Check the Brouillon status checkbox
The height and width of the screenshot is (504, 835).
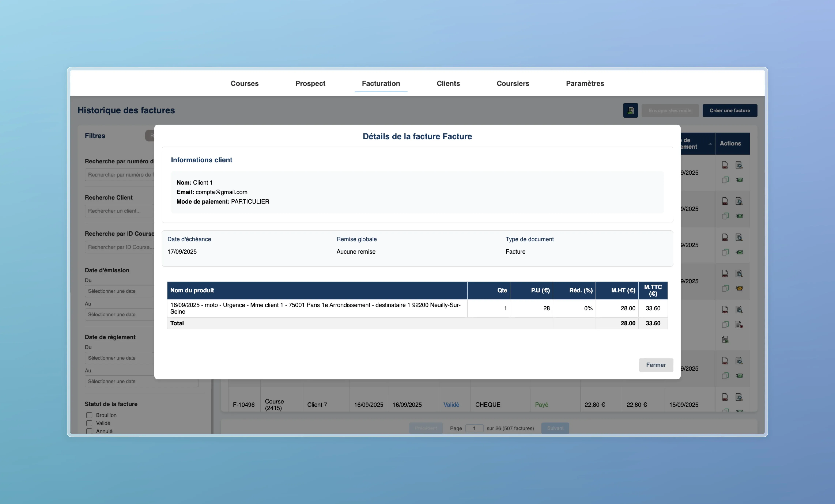coord(89,415)
